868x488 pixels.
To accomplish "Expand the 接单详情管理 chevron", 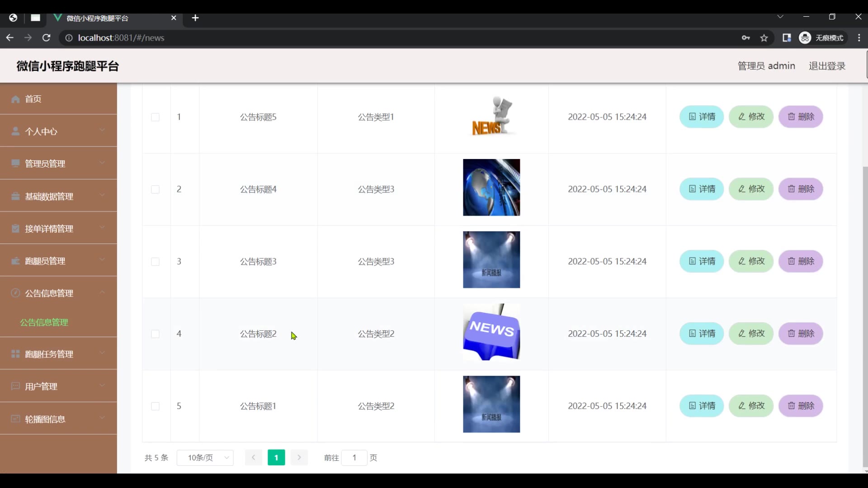I will [x=102, y=227].
